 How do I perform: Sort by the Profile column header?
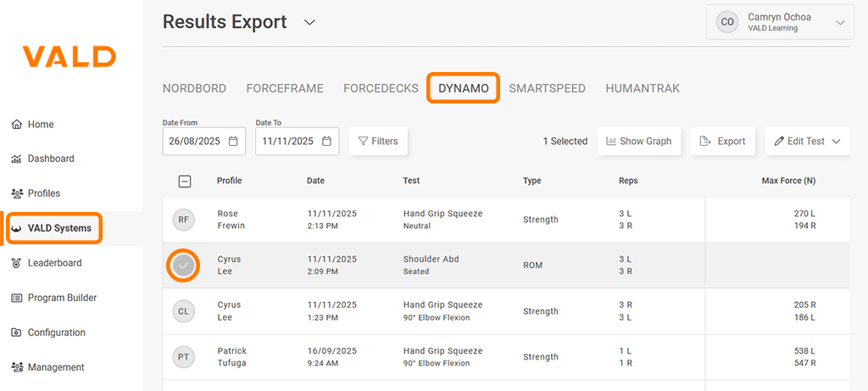(x=229, y=181)
